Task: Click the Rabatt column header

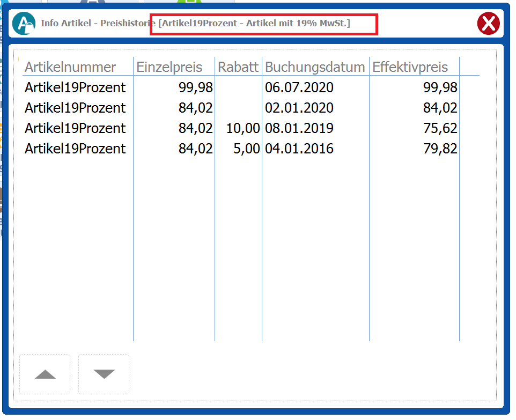Action: (x=238, y=67)
